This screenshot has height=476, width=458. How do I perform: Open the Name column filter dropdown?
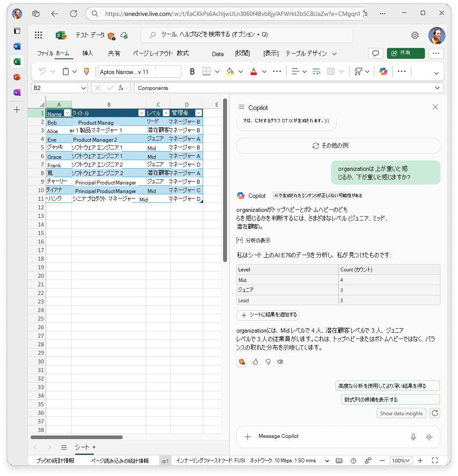[67, 113]
